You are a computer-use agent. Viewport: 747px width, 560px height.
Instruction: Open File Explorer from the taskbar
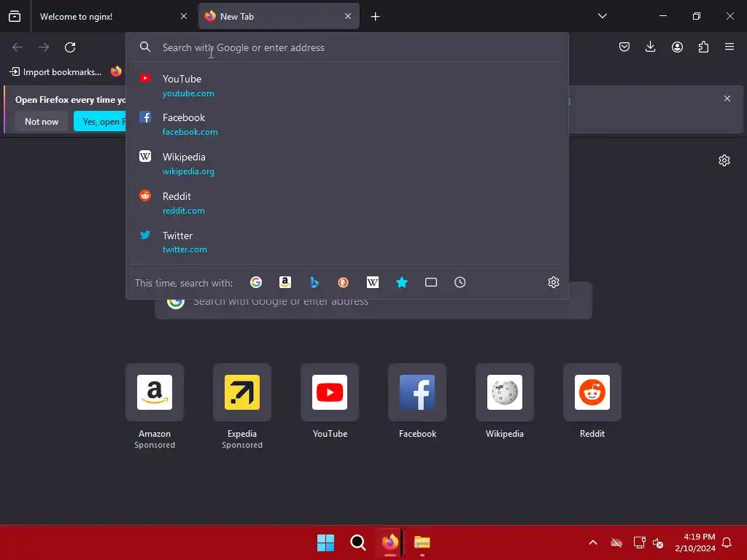coord(422,542)
